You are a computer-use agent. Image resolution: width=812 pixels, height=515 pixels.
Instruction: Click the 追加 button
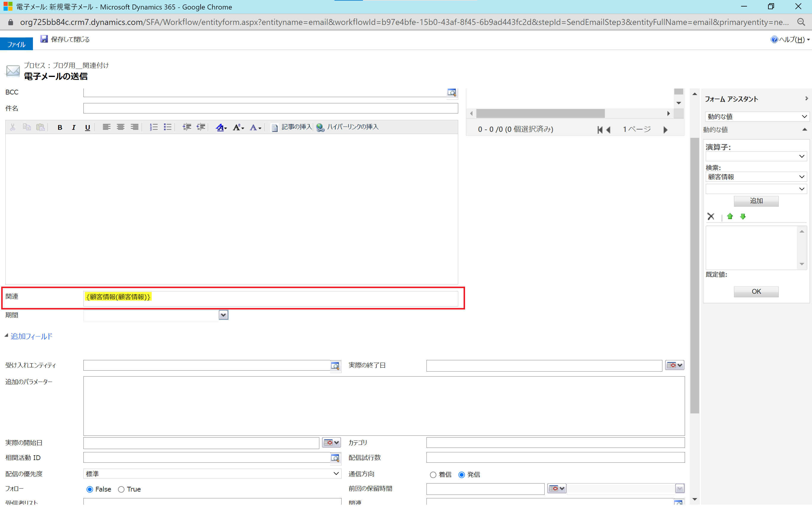(756, 201)
